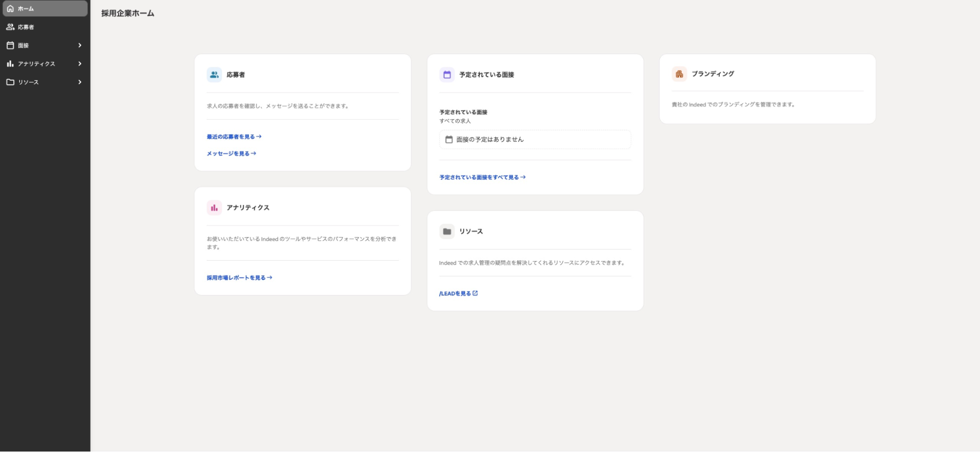980x452 pixels.
Task: Click the calendar icon next to 面接の予定はありません
Action: [449, 139]
